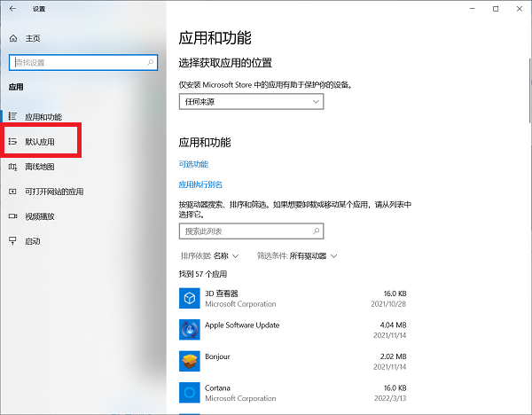532x415 pixels.
Task: Click the 离线地图 map icon
Action: tap(12, 167)
